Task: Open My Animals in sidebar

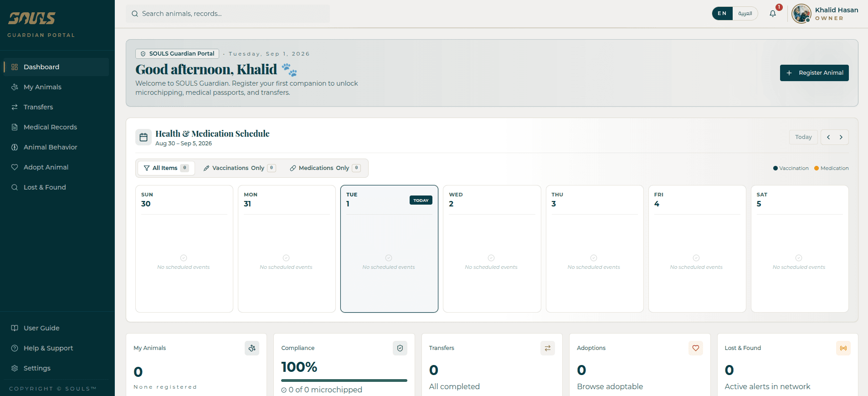Action: pyautogui.click(x=56, y=87)
